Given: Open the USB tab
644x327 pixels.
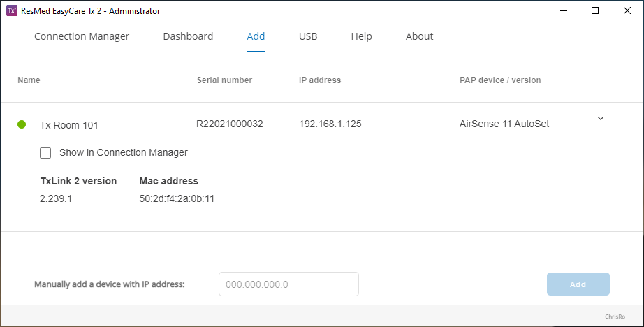Looking at the screenshot, I should (308, 36).
